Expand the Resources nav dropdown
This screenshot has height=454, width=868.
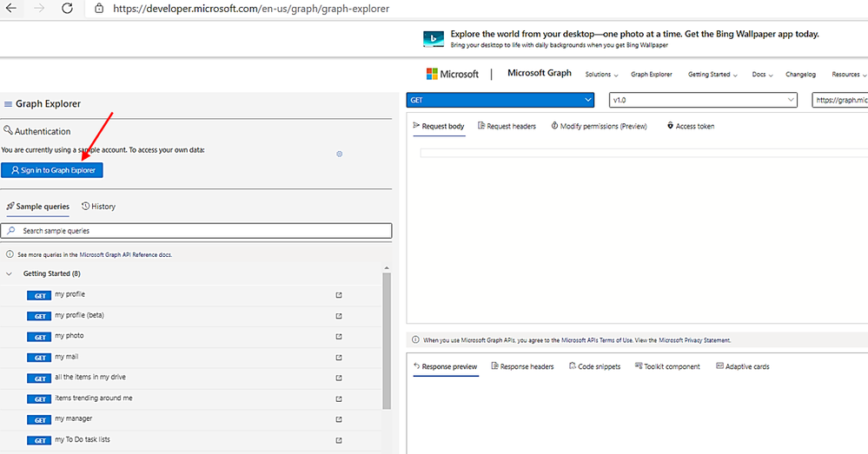pos(849,74)
